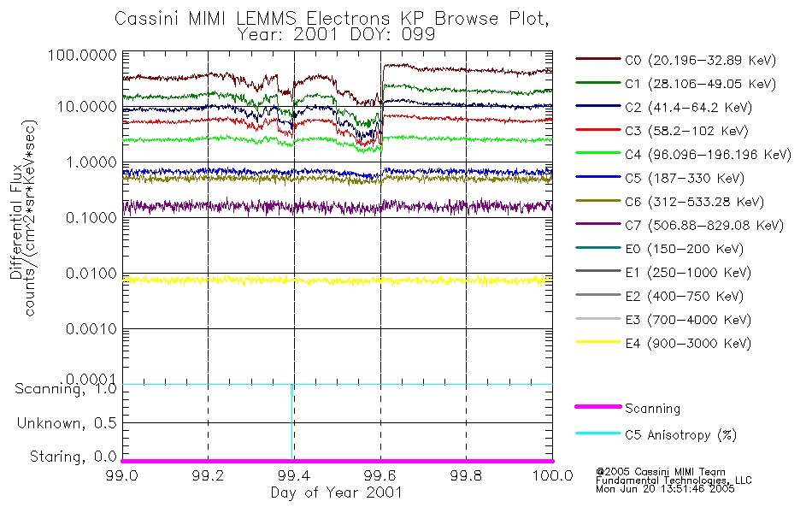Click the C0 (20.196-32.89 KeV) legend label
Screen dimensions: 812x513
701,61
